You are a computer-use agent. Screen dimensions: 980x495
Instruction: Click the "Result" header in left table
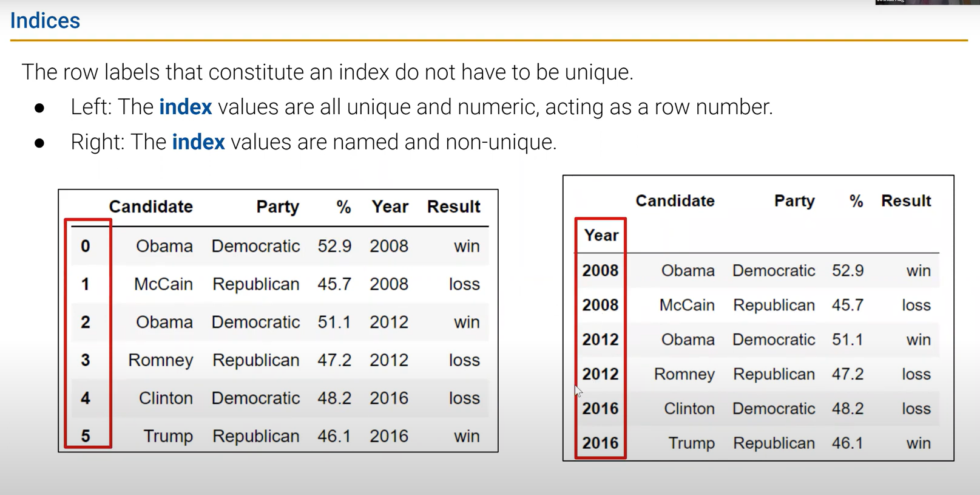point(453,207)
